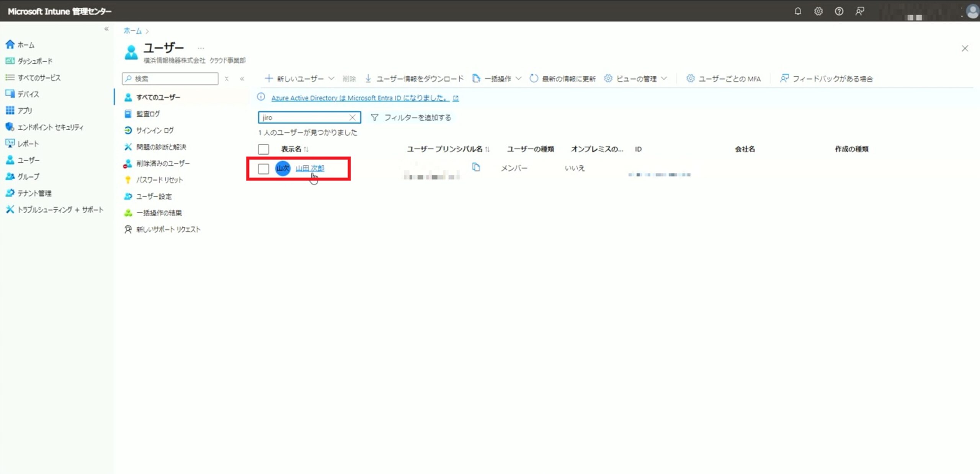Viewport: 980px width, 474px height.
Task: Click ユーザーごとの MFA button
Action: pyautogui.click(x=724, y=78)
